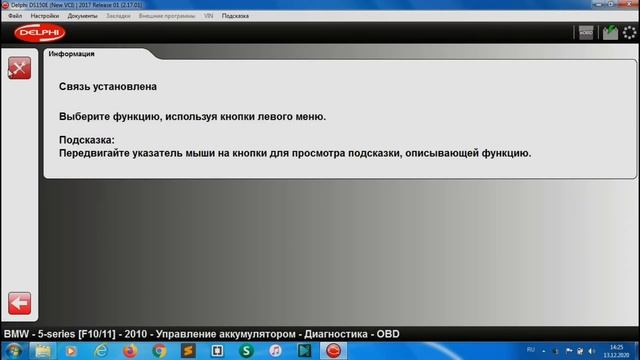Open the Закладки menu
The width and height of the screenshot is (640, 360).
click(x=118, y=16)
